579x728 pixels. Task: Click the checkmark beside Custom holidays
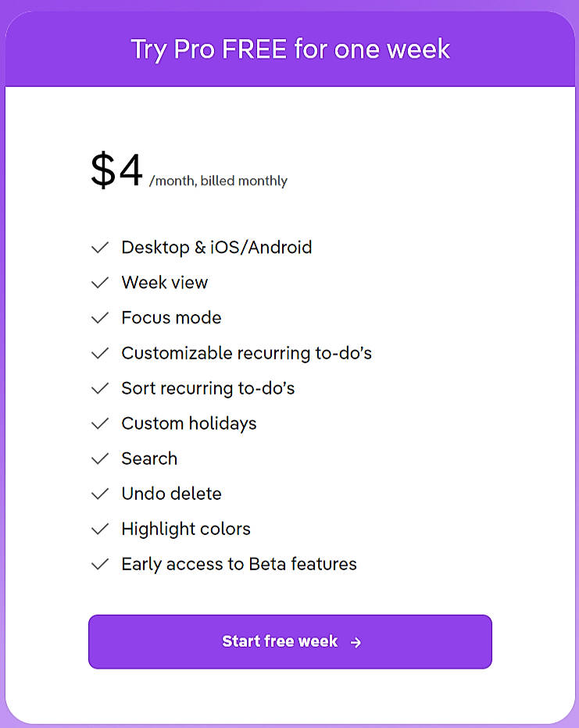tap(100, 423)
